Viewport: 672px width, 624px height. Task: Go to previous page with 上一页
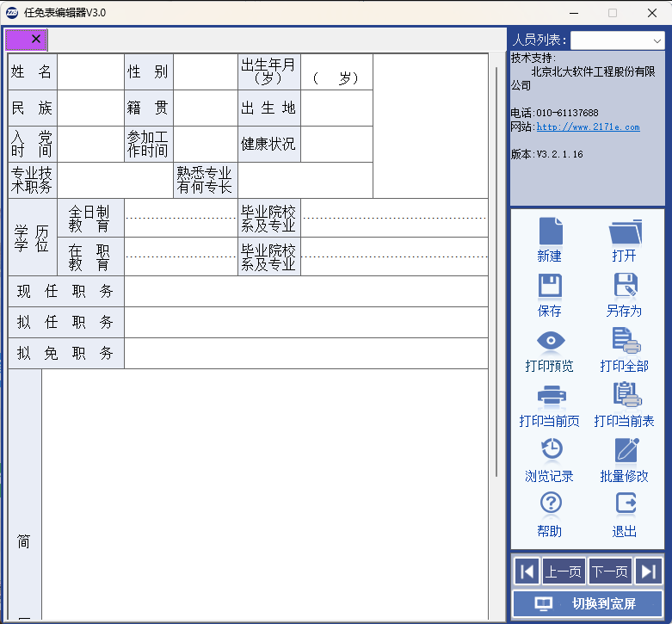coord(563,571)
